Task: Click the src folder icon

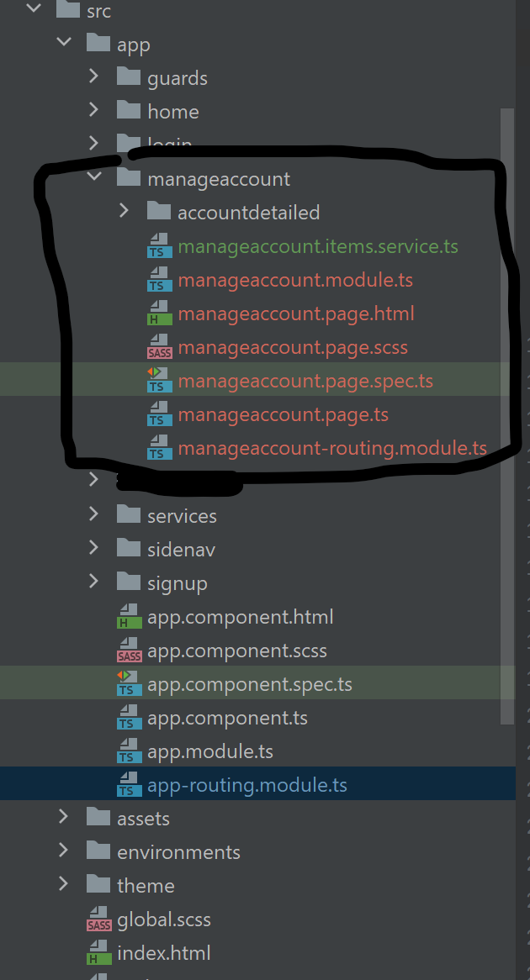Action: [67, 8]
